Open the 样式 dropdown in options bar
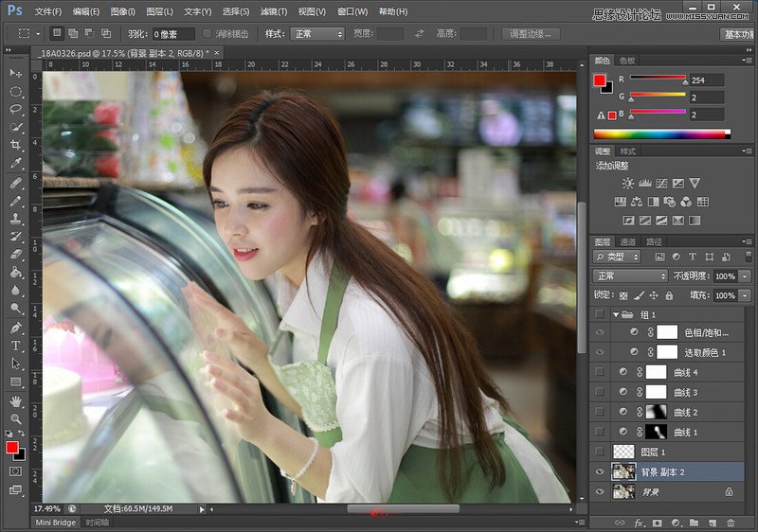Screen dimensions: 758x532 (316, 33)
